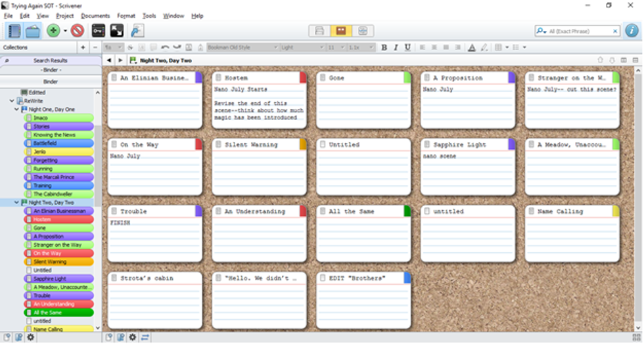Viewport: 644px width, 344px height.
Task: Select the Search Results collection tab
Action: (x=51, y=60)
